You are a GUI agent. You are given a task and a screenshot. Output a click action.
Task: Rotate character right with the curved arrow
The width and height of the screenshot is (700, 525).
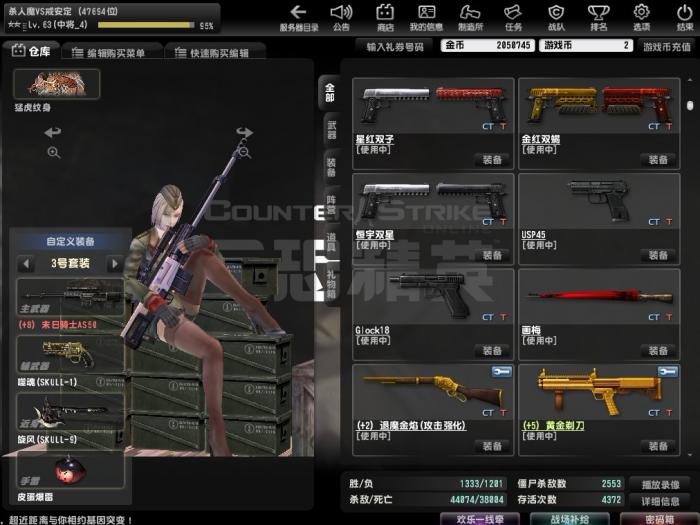click(244, 132)
